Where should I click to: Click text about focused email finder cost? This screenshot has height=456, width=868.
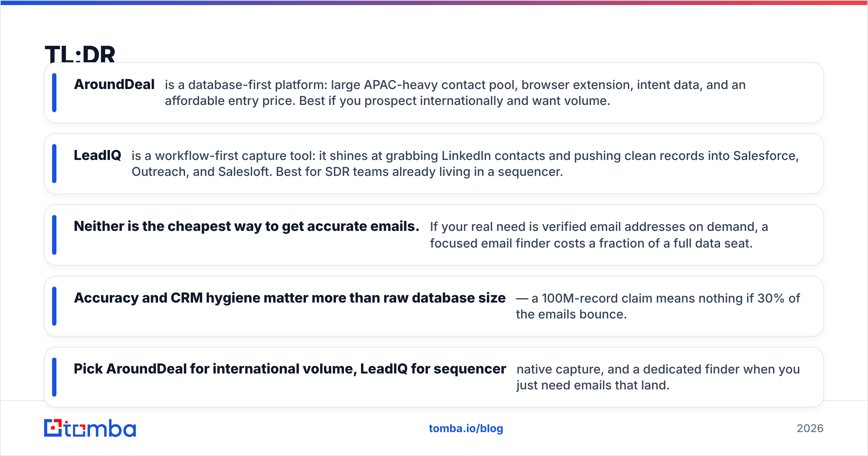click(599, 235)
